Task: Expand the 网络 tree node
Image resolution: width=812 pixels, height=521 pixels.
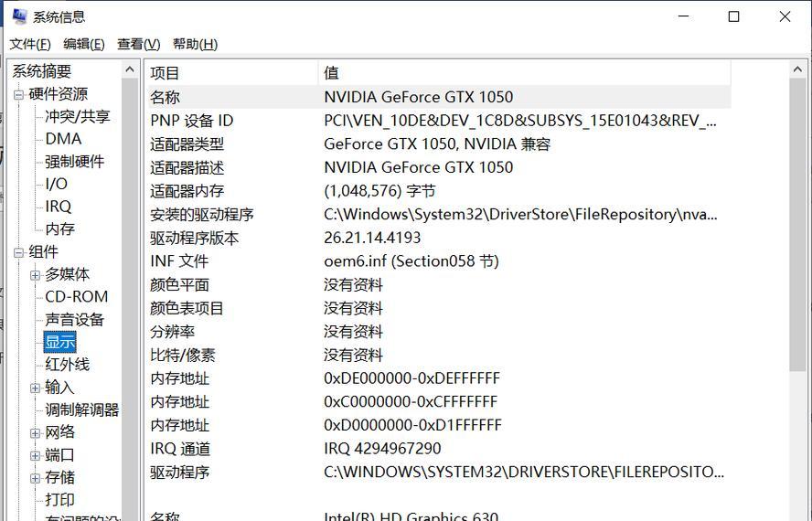Action: coord(35,432)
